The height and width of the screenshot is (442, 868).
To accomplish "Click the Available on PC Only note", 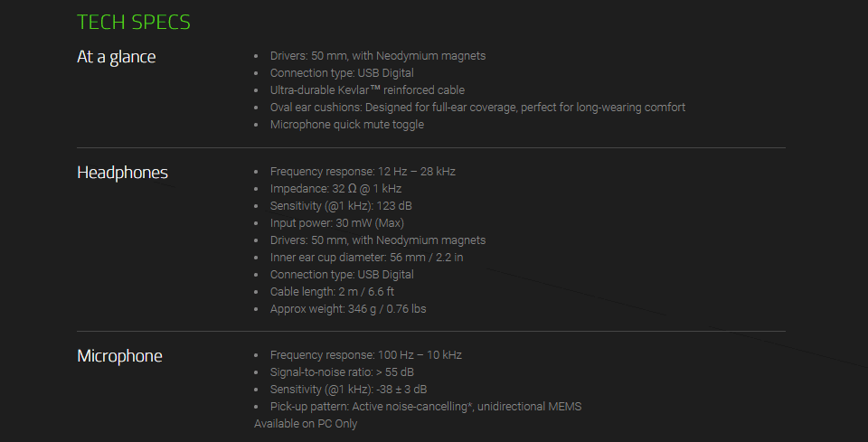I will click(x=306, y=424).
